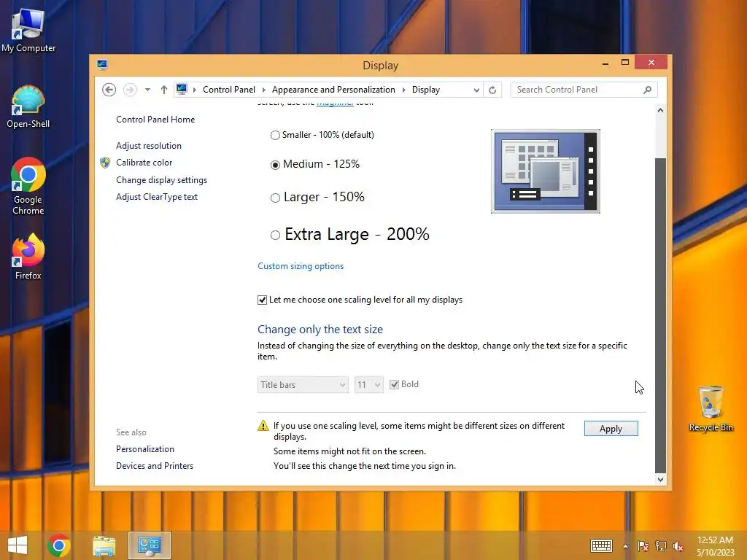The width and height of the screenshot is (747, 560).
Task: Open the Recycle Bin on desktop
Action: click(711, 409)
